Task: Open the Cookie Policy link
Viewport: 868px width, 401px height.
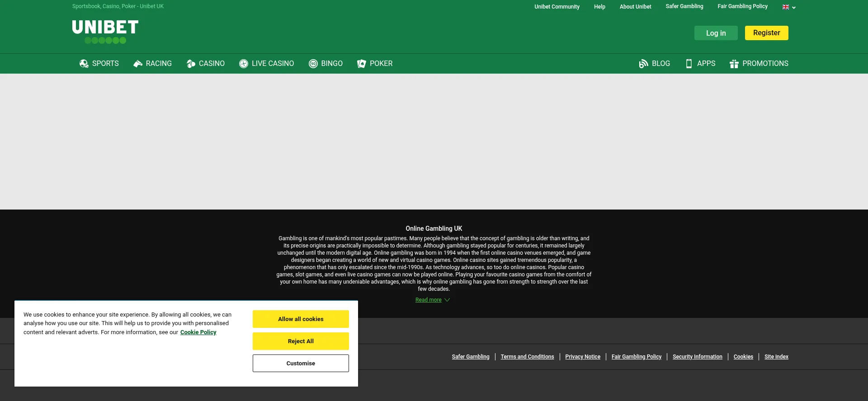Action: coord(198,332)
